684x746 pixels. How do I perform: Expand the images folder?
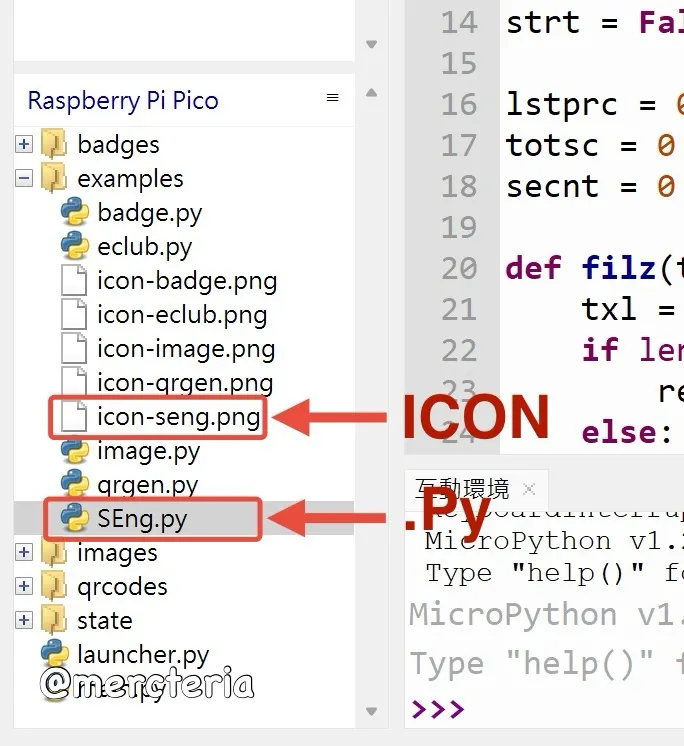click(24, 552)
